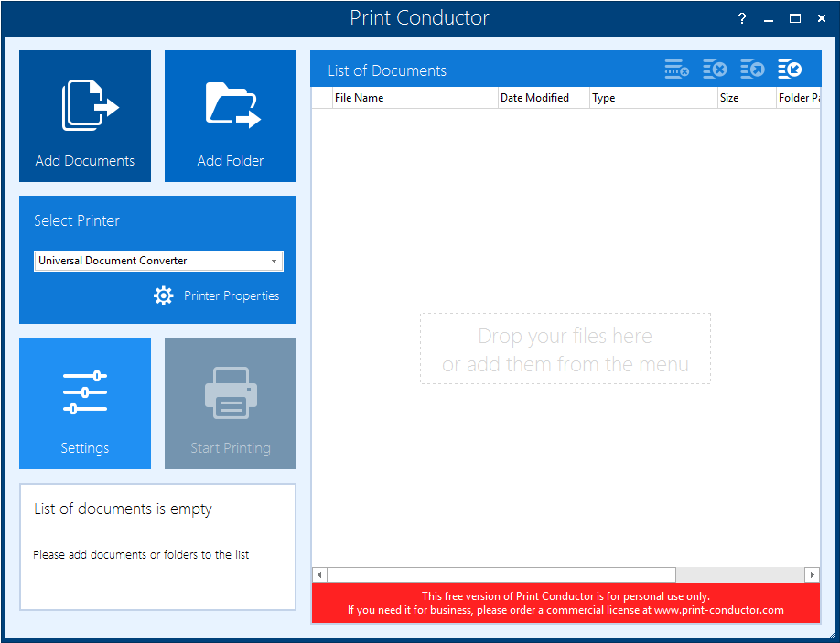
Task: Remove selected item from list icon
Action: (x=677, y=70)
